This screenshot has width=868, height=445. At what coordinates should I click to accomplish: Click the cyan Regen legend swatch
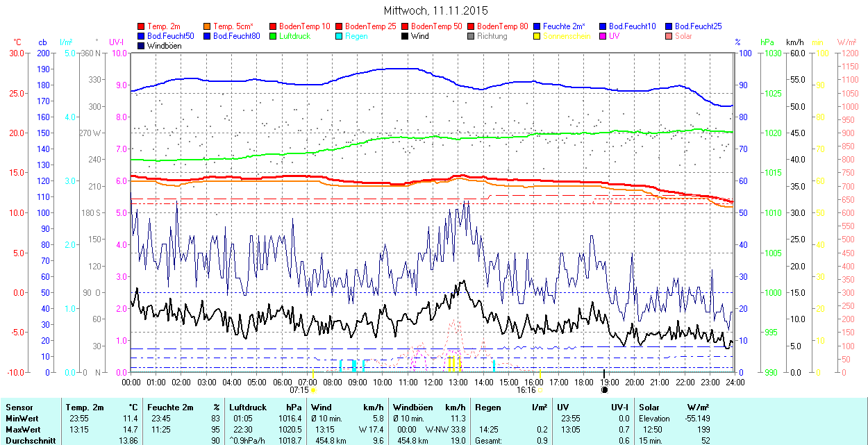pos(340,36)
